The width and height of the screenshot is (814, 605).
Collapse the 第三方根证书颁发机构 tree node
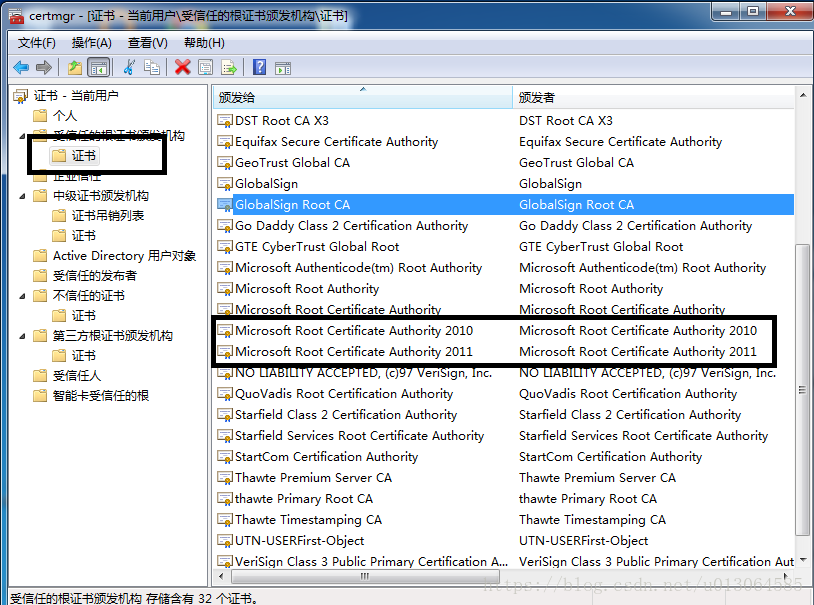[22, 336]
